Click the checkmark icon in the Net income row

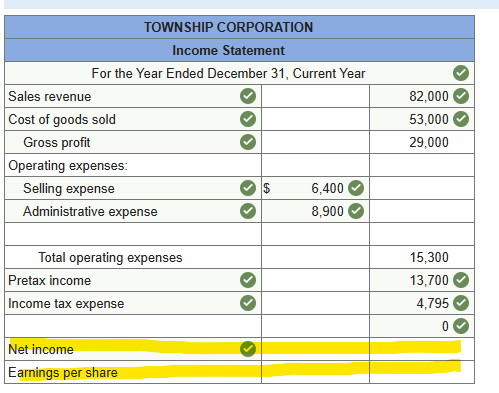248,349
